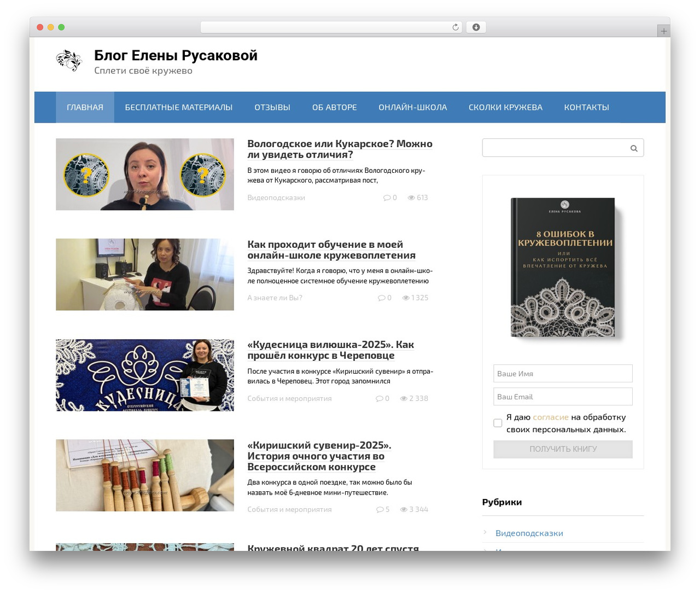Open the КОНТАКТЫ menu item
The height and width of the screenshot is (593, 700).
click(x=587, y=107)
